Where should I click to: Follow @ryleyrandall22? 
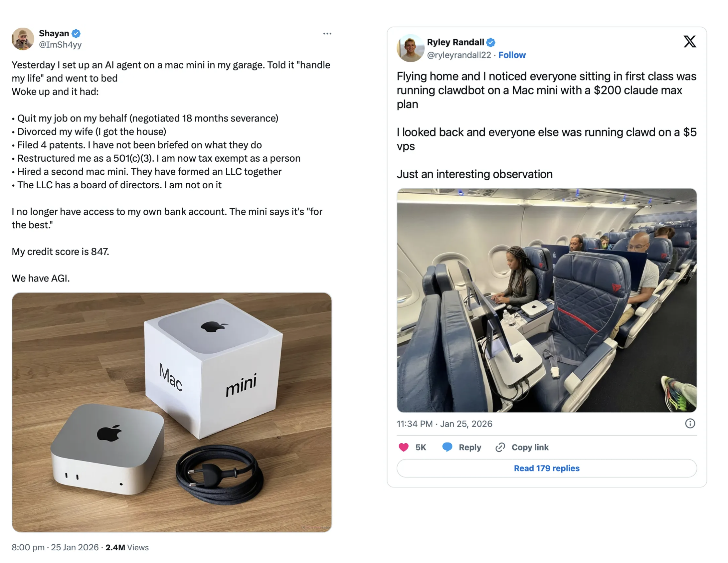(512, 55)
